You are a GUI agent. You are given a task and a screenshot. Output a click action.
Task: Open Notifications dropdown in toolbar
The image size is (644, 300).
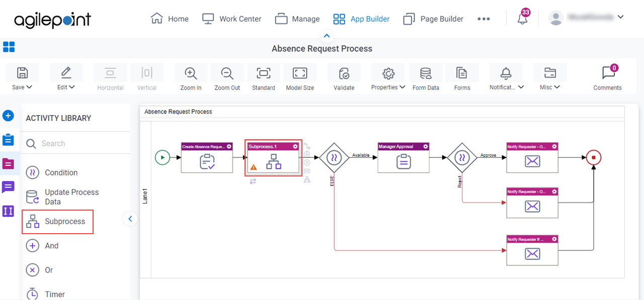[x=506, y=78]
